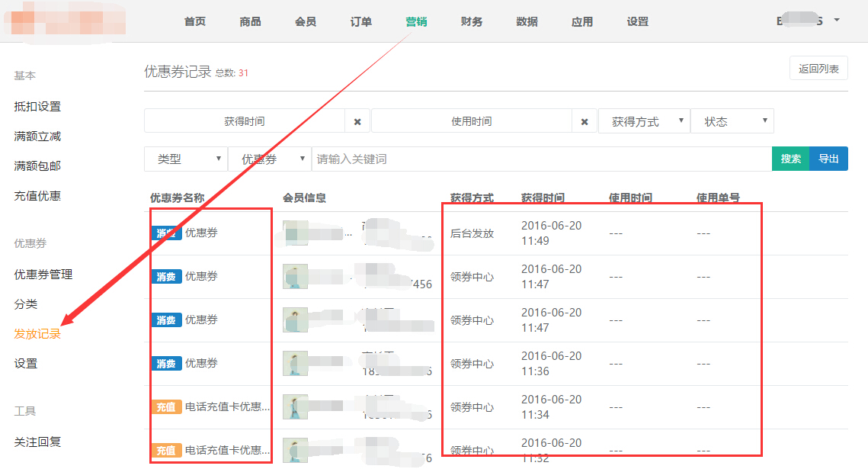Switch to 财务 section
Screen dimensions: 868x469
point(472,21)
